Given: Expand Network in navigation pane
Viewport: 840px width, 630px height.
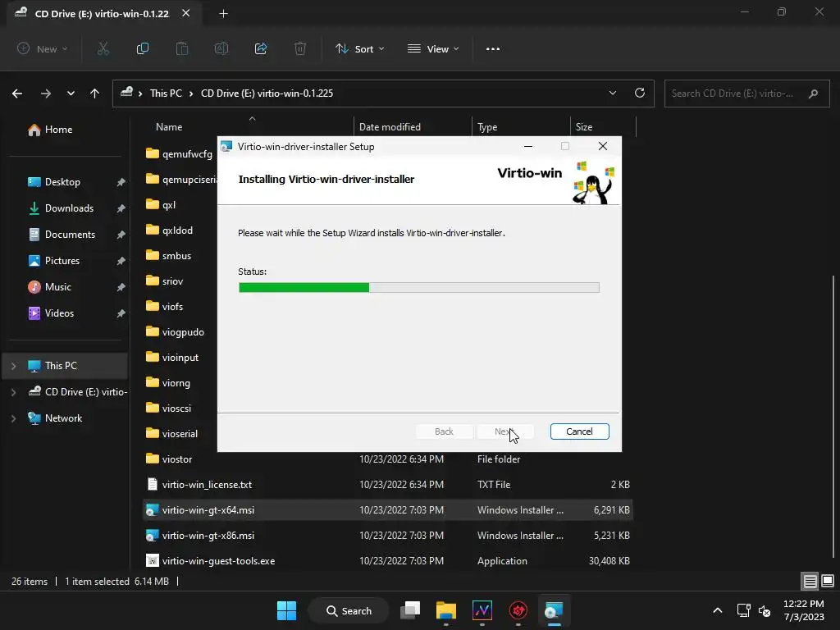Looking at the screenshot, I should (13, 418).
